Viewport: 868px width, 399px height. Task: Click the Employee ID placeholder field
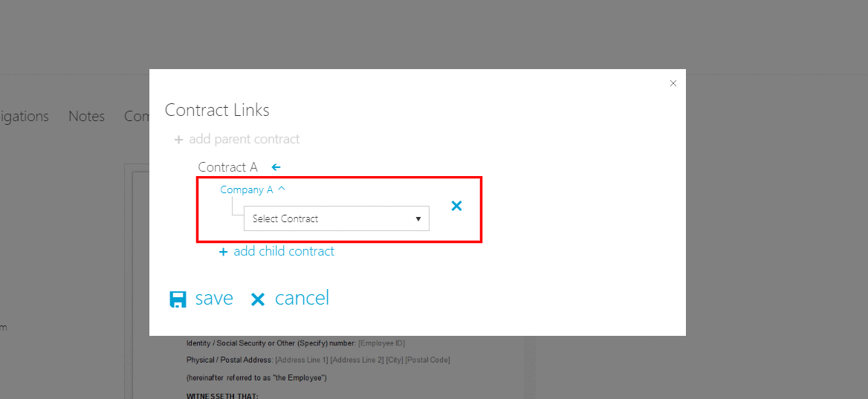click(x=381, y=343)
